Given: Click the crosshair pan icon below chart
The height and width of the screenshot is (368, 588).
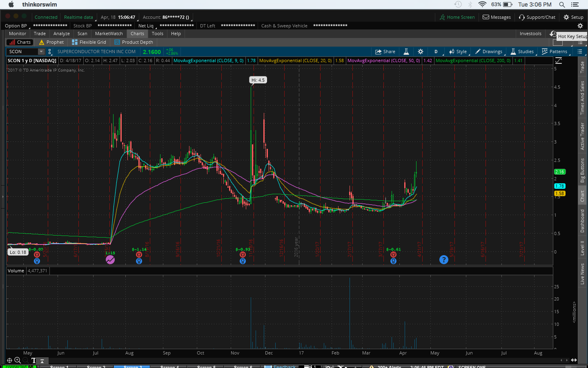Looking at the screenshot, I should tap(9, 361).
